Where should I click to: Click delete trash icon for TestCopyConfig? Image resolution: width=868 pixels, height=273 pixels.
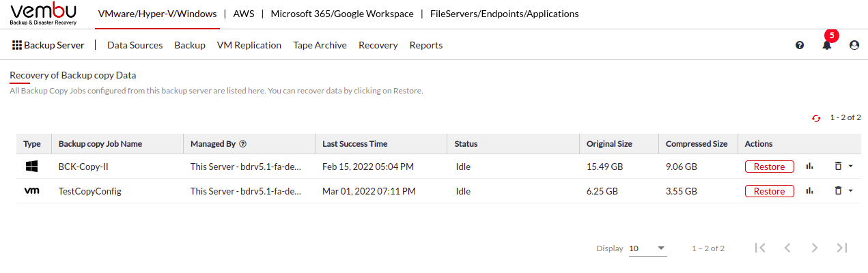point(838,191)
